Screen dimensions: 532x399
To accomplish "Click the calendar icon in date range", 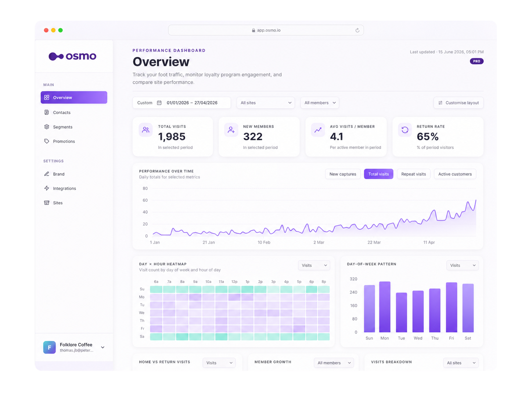I will coord(159,103).
